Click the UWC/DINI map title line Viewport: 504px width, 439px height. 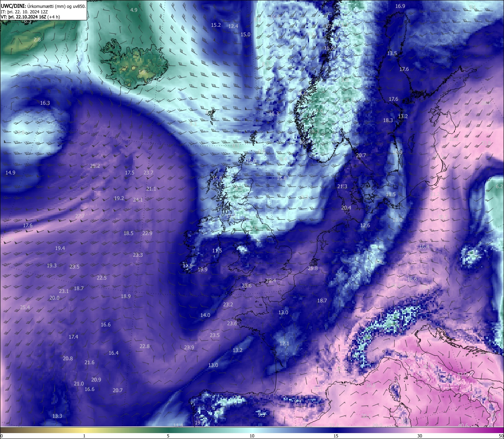[43, 6]
